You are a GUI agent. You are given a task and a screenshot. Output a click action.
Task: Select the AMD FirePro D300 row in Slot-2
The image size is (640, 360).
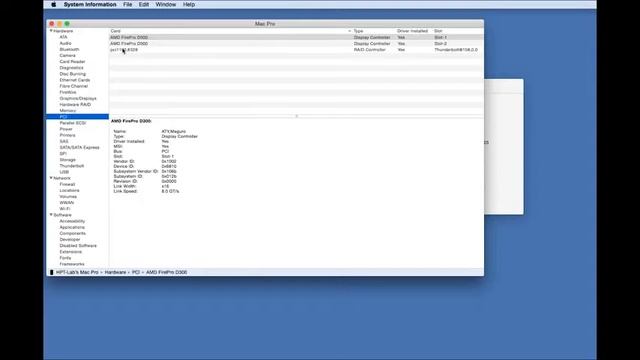coord(296,43)
